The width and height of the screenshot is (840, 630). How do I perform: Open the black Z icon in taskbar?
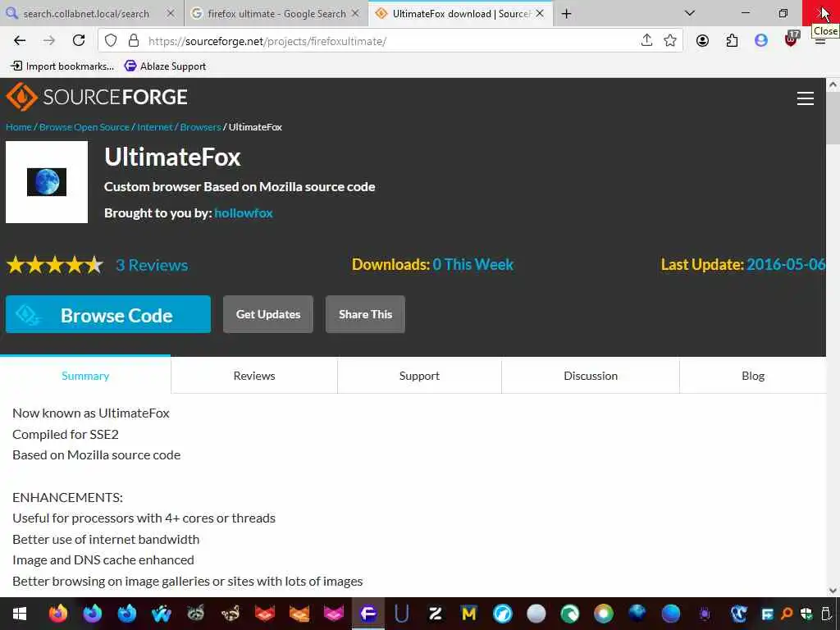pyautogui.click(x=435, y=614)
